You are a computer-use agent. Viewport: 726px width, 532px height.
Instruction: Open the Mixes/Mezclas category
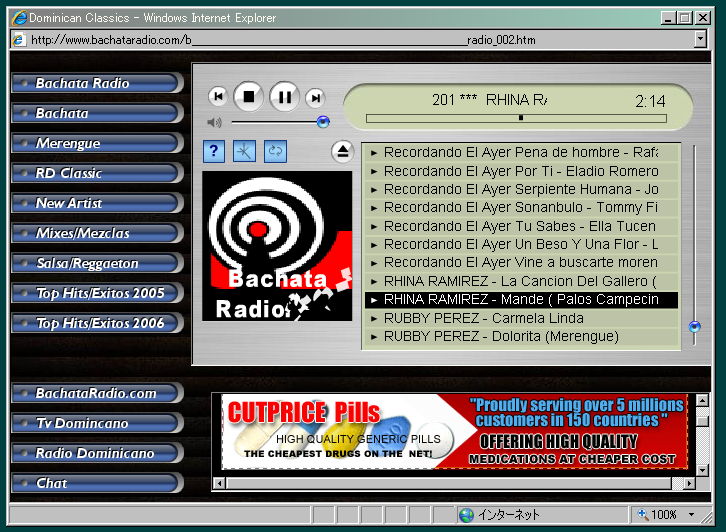pyautogui.click(x=96, y=233)
